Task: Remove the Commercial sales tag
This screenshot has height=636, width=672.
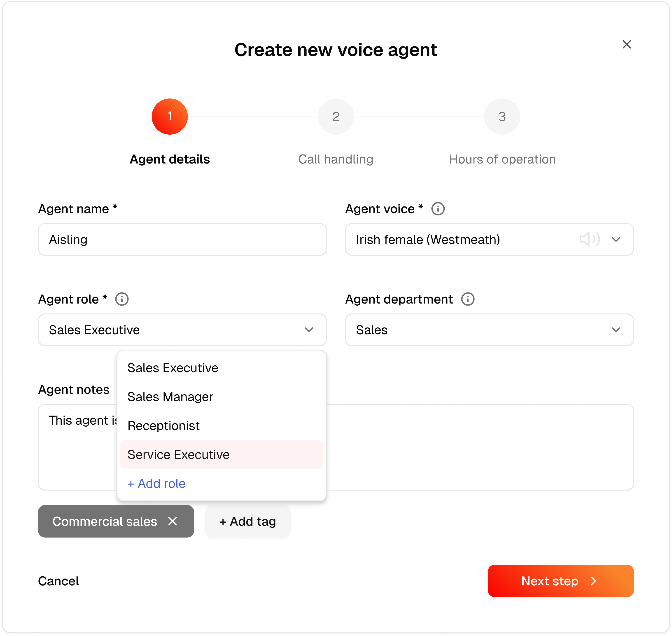Action: click(x=173, y=521)
